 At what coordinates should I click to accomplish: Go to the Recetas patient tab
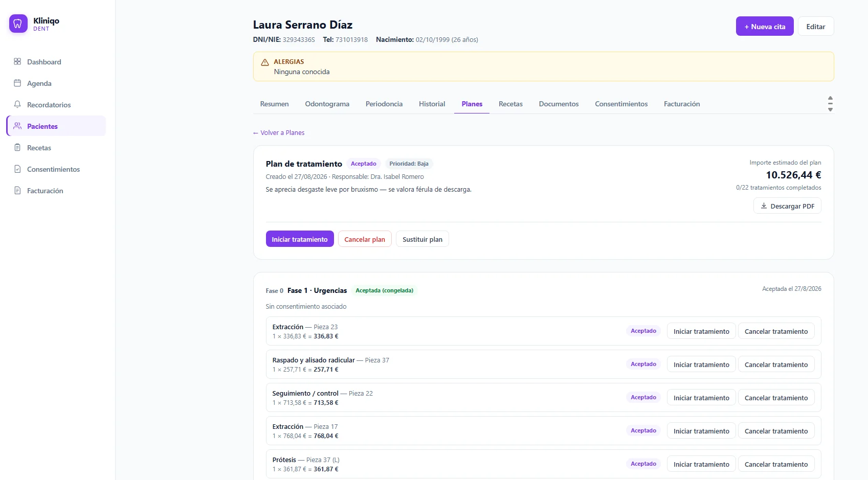click(510, 104)
